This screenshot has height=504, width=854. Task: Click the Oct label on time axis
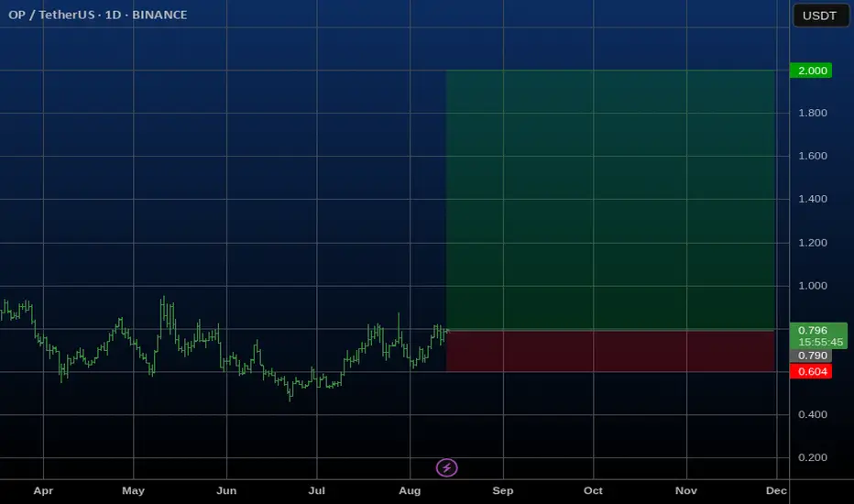[593, 490]
